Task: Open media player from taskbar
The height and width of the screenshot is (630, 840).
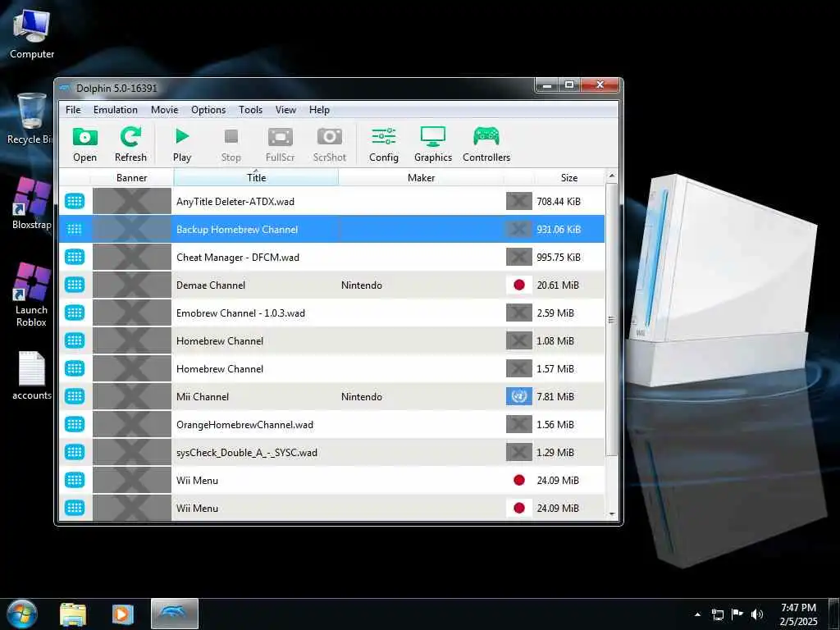Action: pyautogui.click(x=123, y=614)
